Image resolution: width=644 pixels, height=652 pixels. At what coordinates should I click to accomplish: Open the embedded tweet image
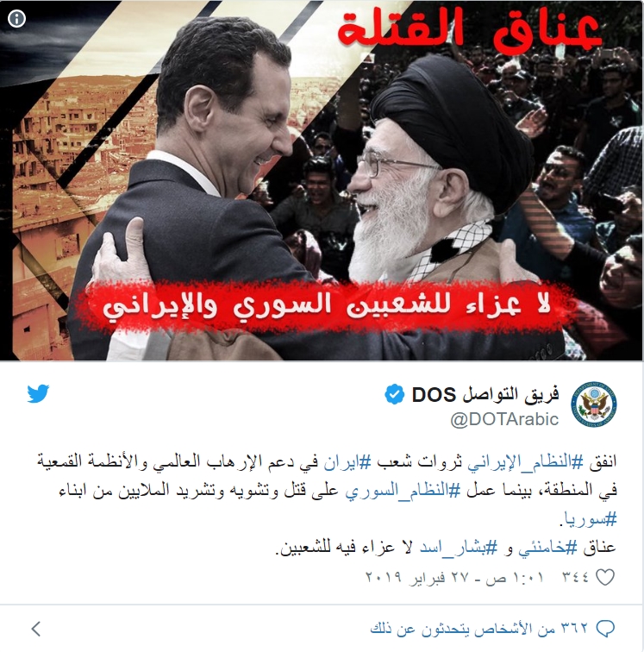click(x=322, y=180)
